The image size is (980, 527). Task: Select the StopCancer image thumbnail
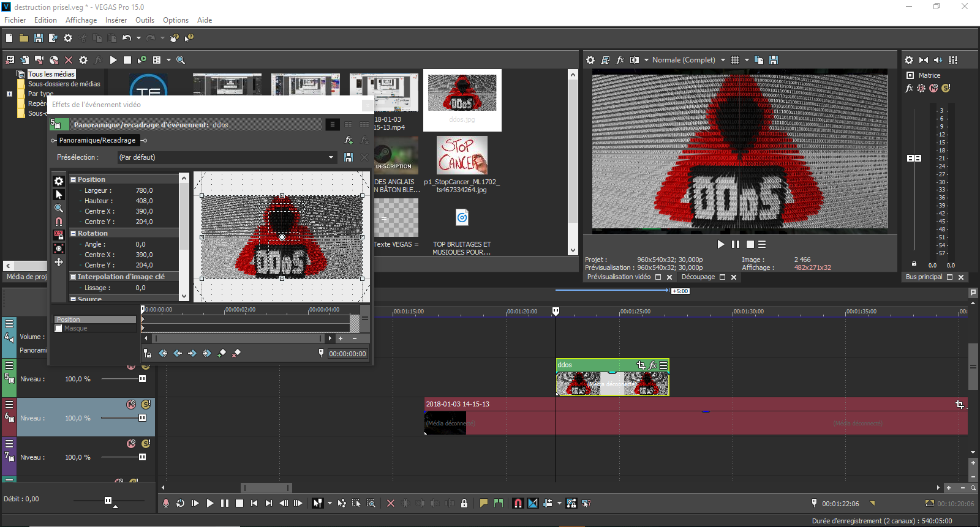coord(462,155)
